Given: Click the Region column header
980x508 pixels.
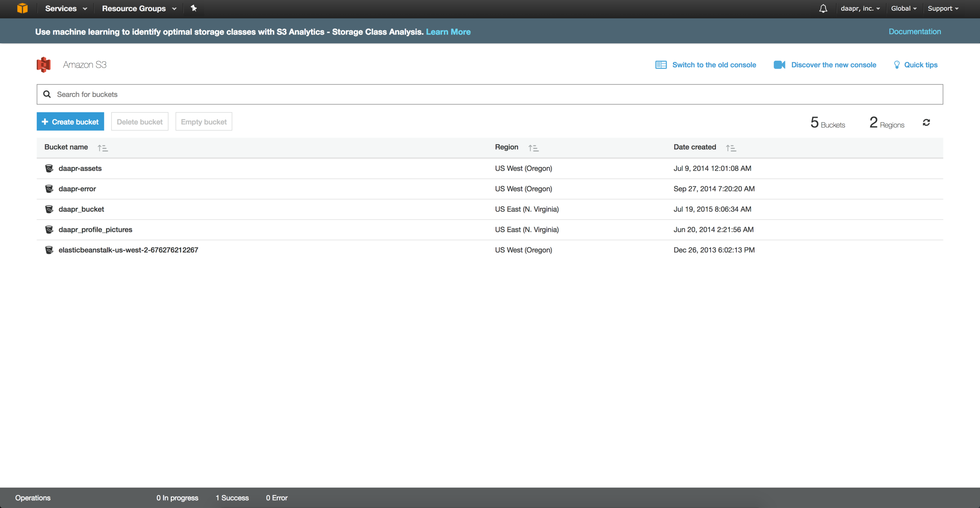Looking at the screenshot, I should pos(506,147).
